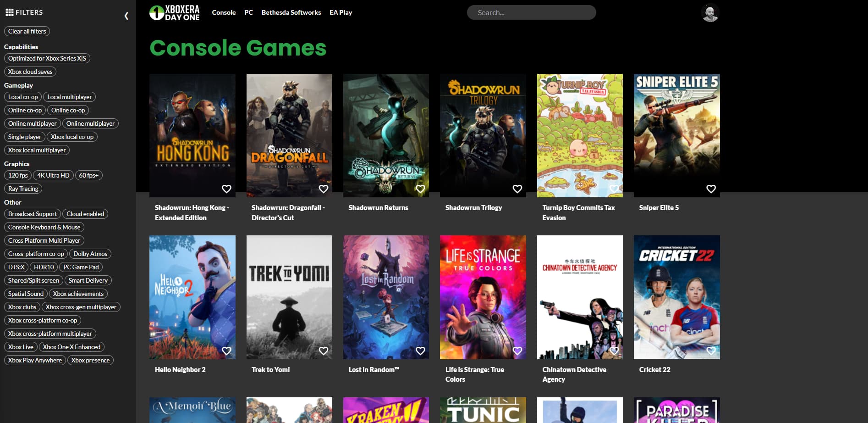
Task: Collapse the Filters sidebar with chevron
Action: (x=126, y=16)
